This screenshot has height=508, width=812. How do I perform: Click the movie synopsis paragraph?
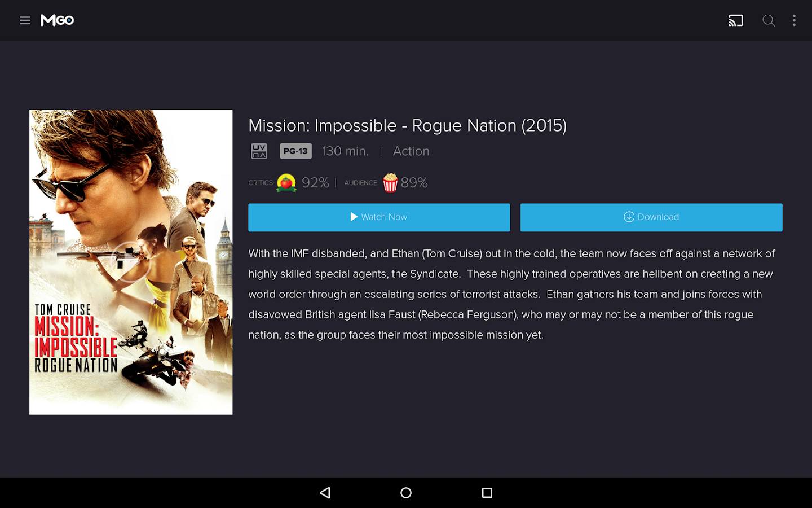point(512,294)
